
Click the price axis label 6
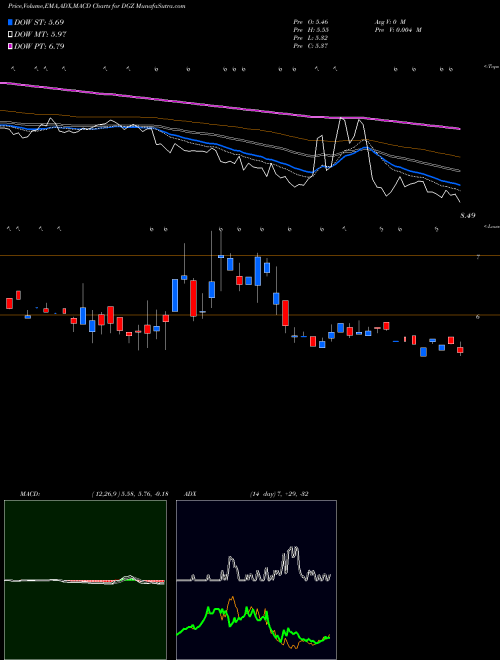click(478, 317)
